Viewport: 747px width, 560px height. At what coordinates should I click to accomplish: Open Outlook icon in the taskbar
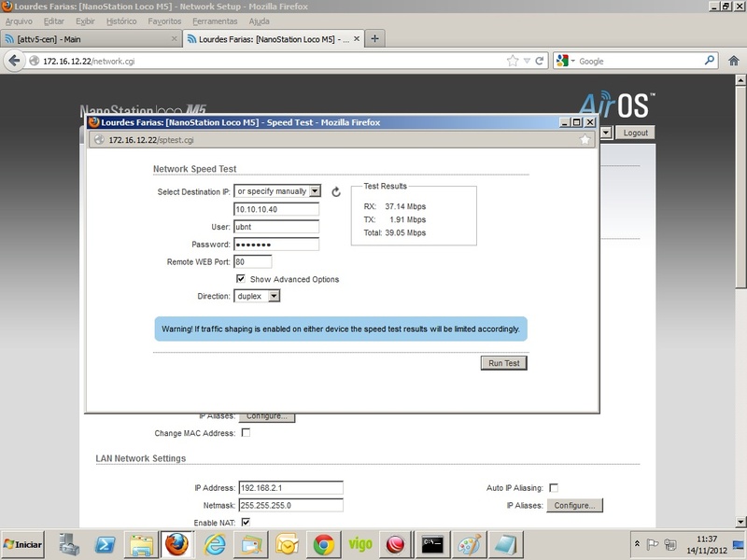pos(287,544)
